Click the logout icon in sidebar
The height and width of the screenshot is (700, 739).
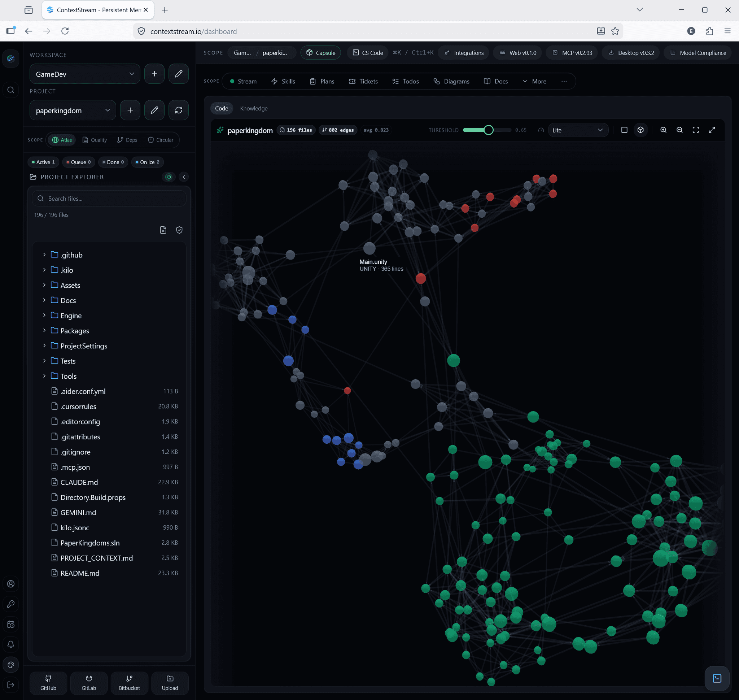[x=11, y=685]
